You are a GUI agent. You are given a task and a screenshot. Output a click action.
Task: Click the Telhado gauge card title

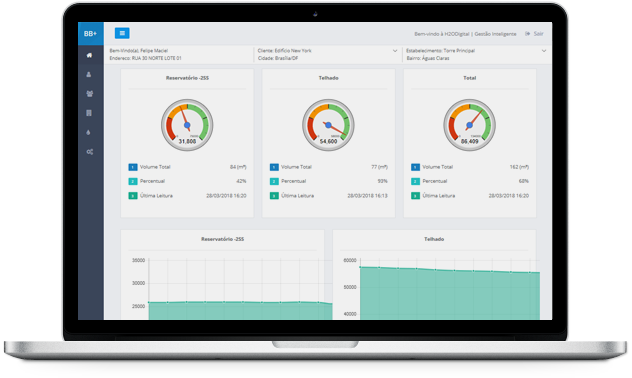[328, 78]
